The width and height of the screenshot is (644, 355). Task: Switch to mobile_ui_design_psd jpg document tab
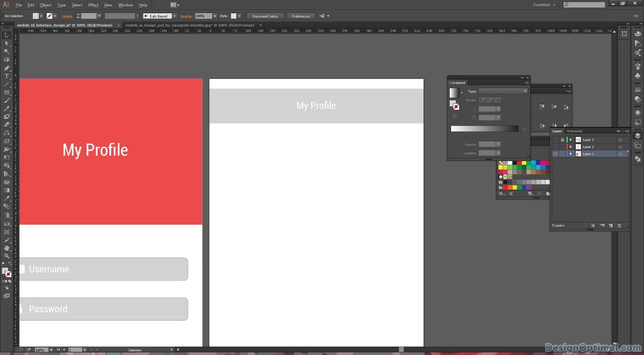pyautogui.click(x=190, y=25)
